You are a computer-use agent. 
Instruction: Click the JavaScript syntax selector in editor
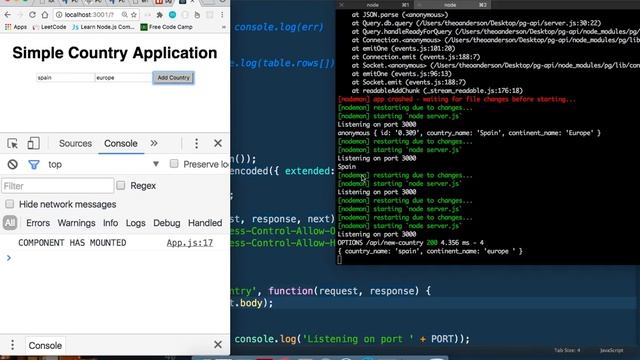coord(611,350)
